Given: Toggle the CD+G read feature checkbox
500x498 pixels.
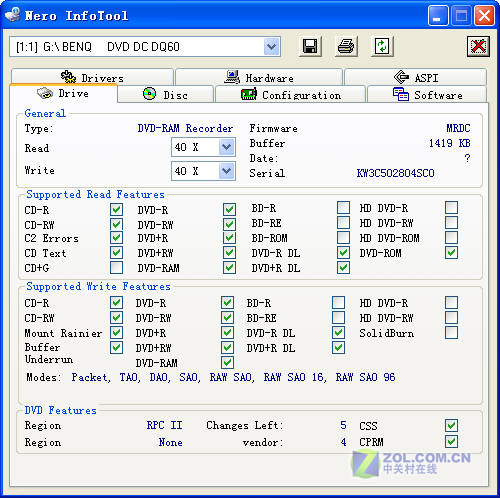Looking at the screenshot, I should pyautogui.click(x=116, y=267).
